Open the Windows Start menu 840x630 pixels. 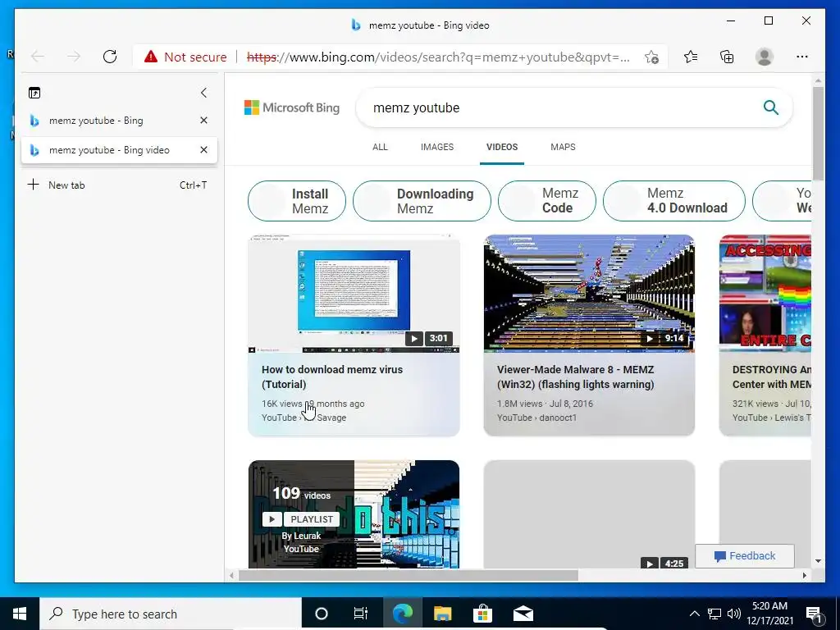click(20, 614)
